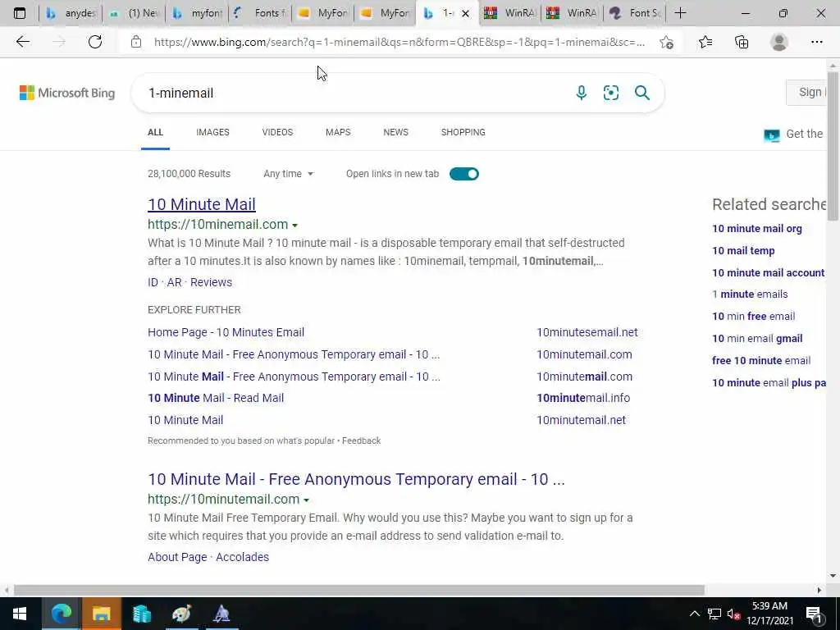Go back with the browser back arrow
The width and height of the screenshot is (840, 630).
pos(22,42)
